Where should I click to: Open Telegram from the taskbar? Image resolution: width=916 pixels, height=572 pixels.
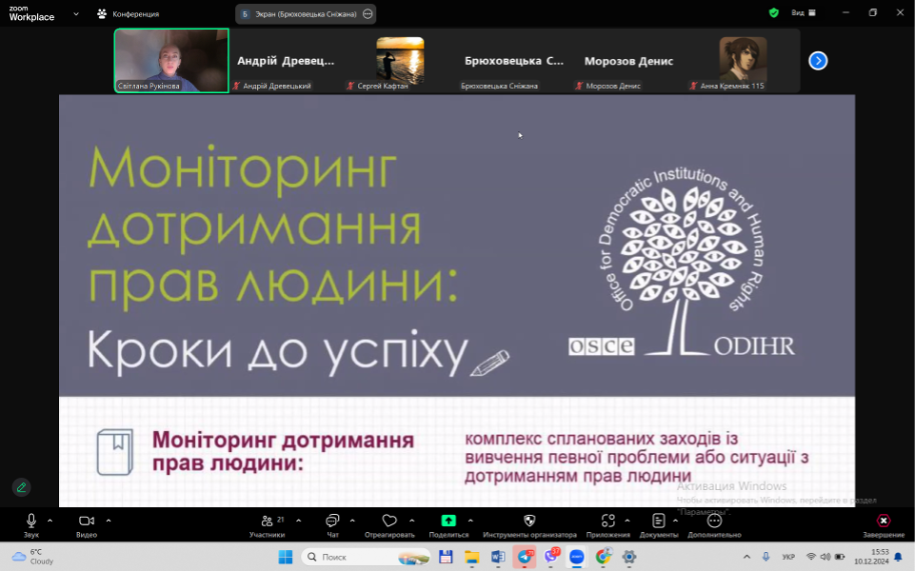[525, 557]
